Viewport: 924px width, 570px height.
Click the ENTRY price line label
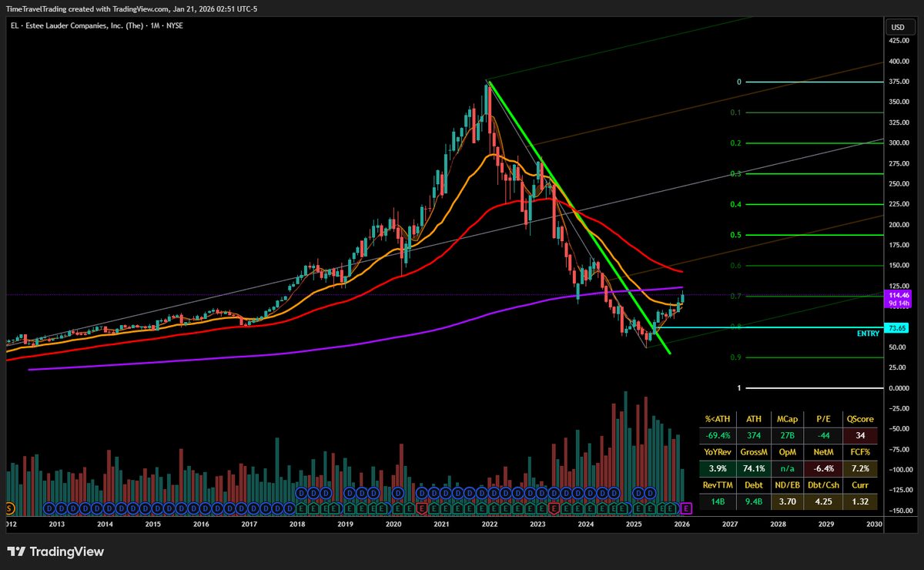[868, 334]
